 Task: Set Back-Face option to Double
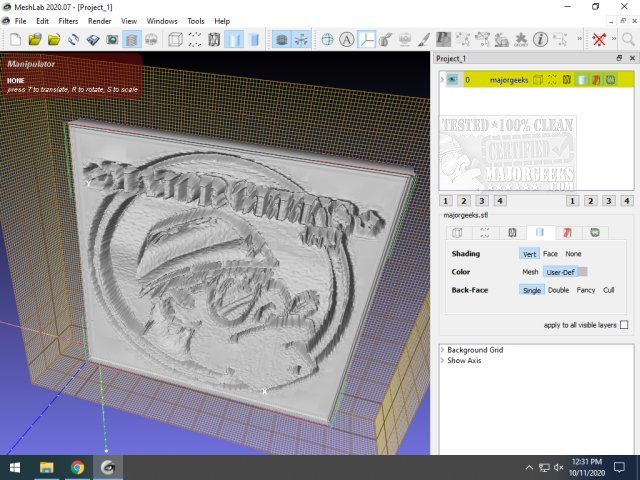coord(558,290)
